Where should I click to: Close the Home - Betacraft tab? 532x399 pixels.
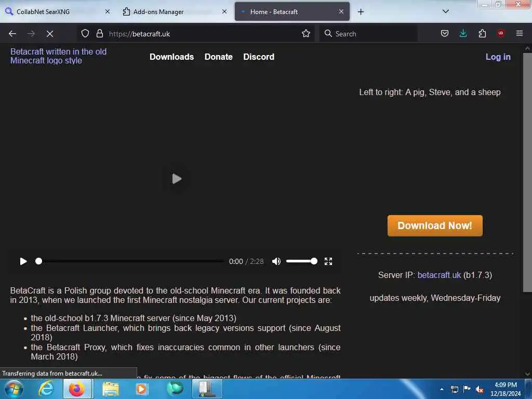coord(341,11)
